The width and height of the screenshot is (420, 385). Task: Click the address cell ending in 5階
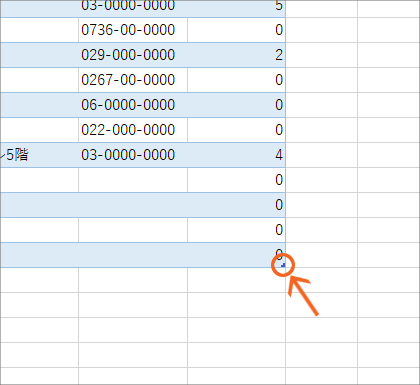point(39,155)
